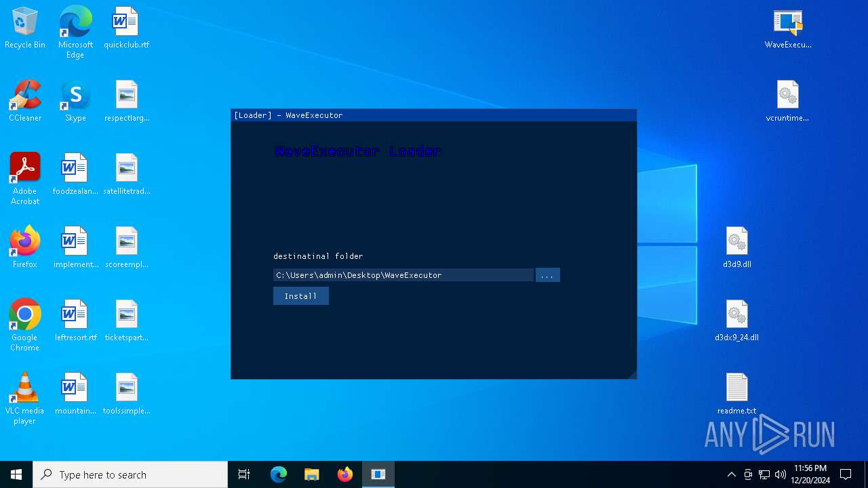This screenshot has height=488, width=868.
Task: Click the browse '...' button for destination folder
Action: tap(547, 275)
